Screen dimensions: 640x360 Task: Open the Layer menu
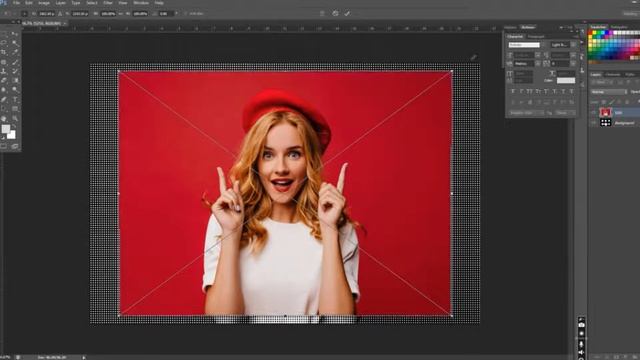point(60,3)
